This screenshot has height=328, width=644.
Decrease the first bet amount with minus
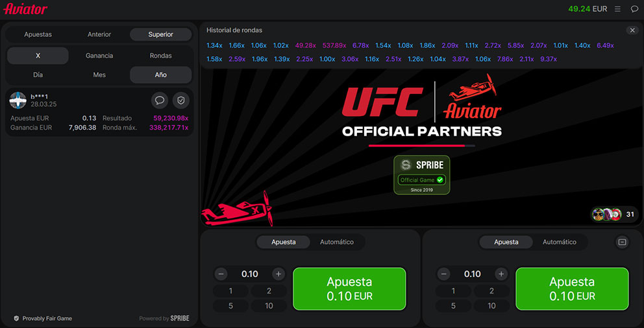[x=221, y=274]
